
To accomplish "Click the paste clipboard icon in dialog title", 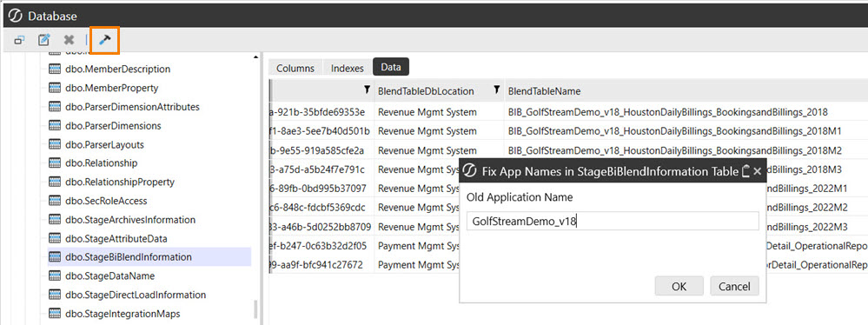I will pyautogui.click(x=745, y=171).
